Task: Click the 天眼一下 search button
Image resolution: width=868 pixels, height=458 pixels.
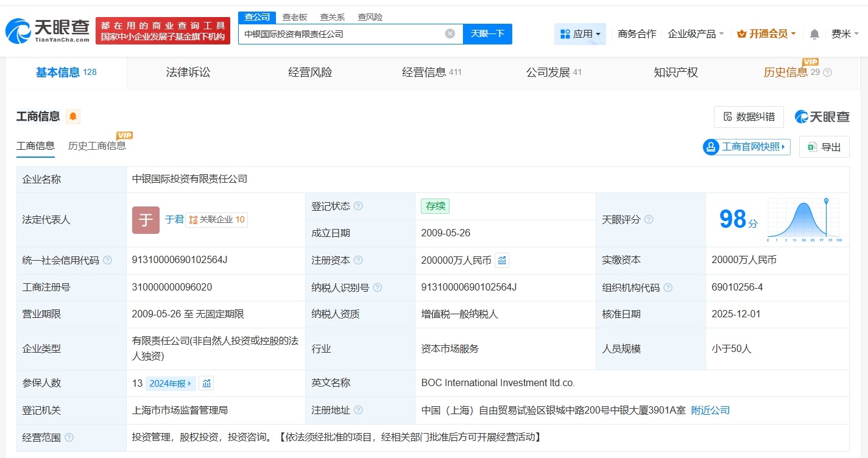Action: 489,33
